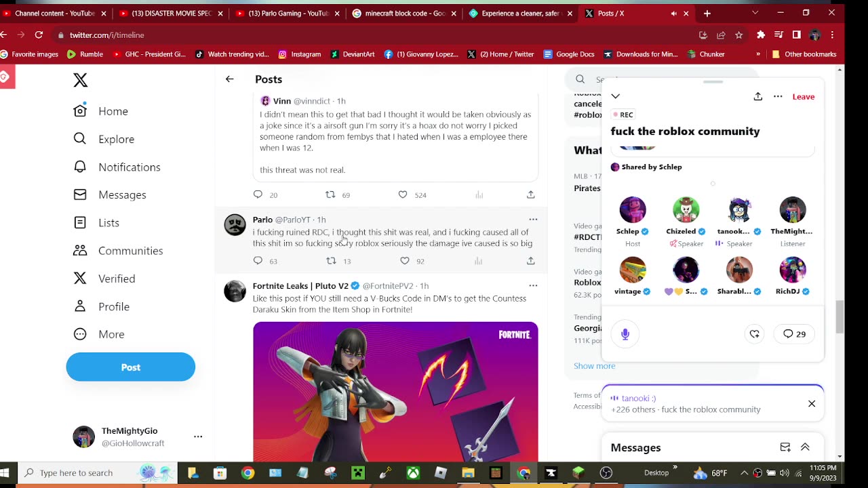Select host Schlep's avatar in Space

[633, 210]
